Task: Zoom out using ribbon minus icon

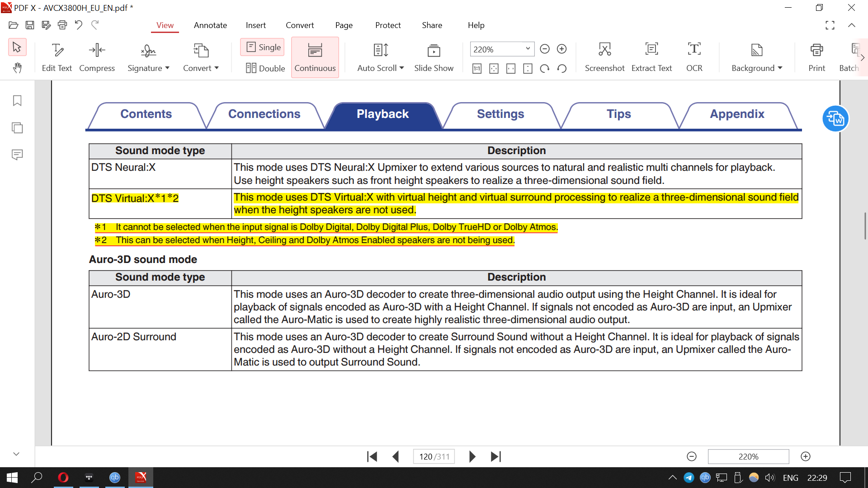Action: (x=545, y=49)
